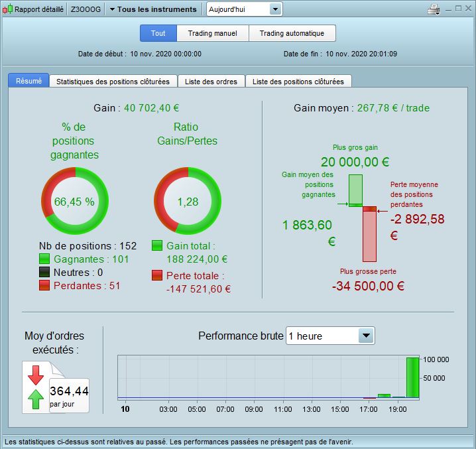Open the Liste des positions clôturées tab

coord(298,82)
